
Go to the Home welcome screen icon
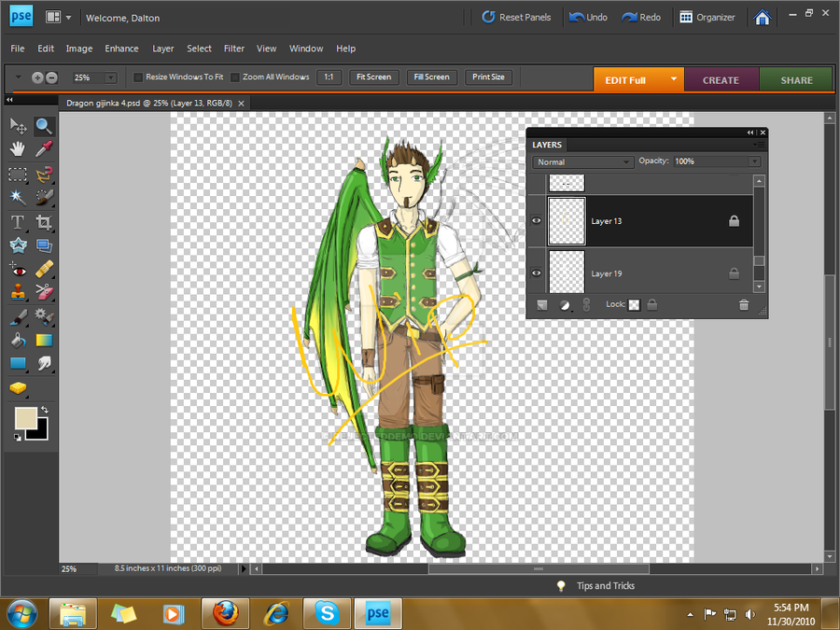pyautogui.click(x=762, y=17)
